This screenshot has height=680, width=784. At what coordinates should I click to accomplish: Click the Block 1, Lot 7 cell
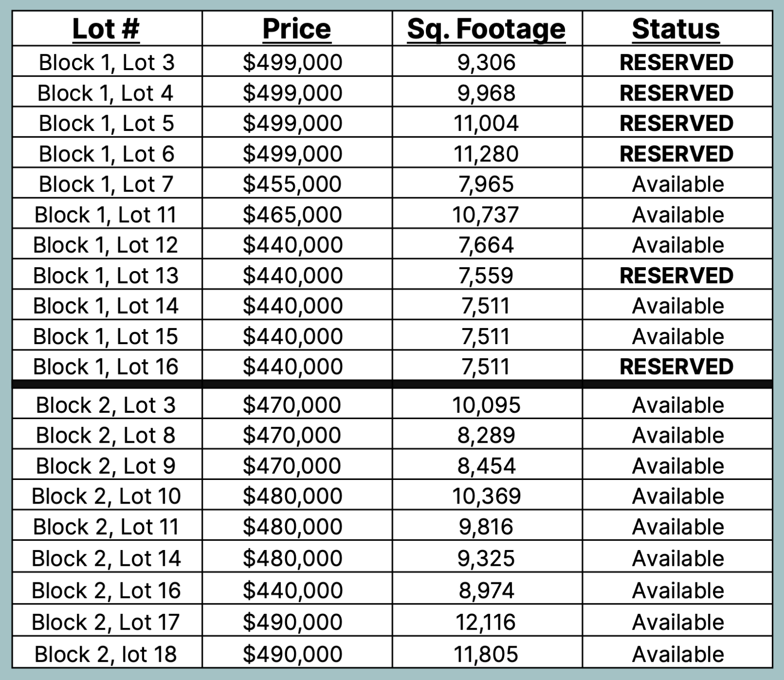point(106,184)
